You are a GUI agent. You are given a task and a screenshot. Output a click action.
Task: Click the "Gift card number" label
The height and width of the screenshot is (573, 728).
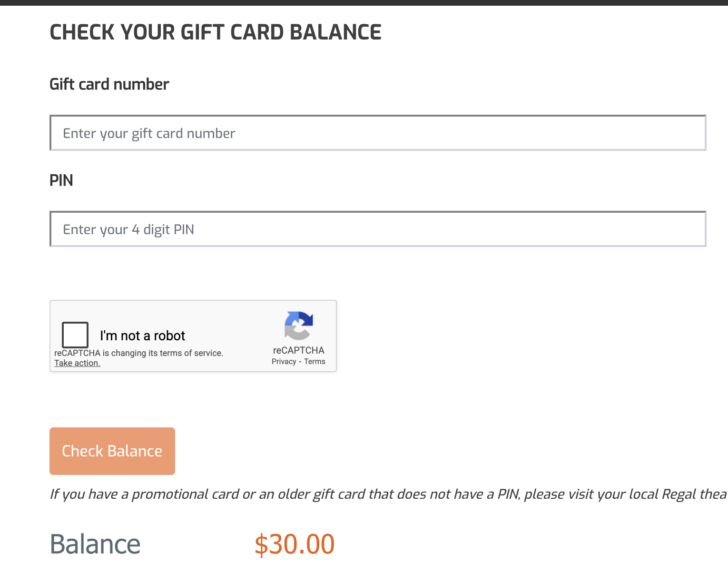click(109, 84)
